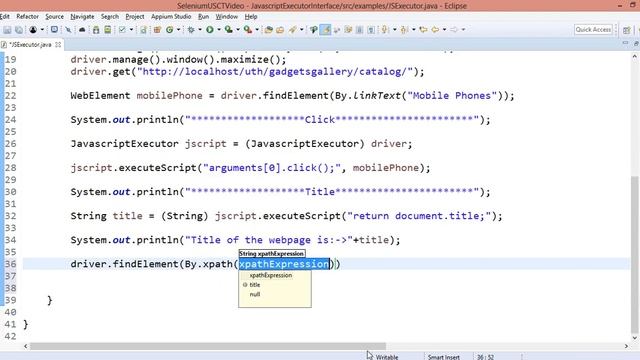Click the Open Task toolbar icon
This screenshot has width=640, height=360.
280,30
